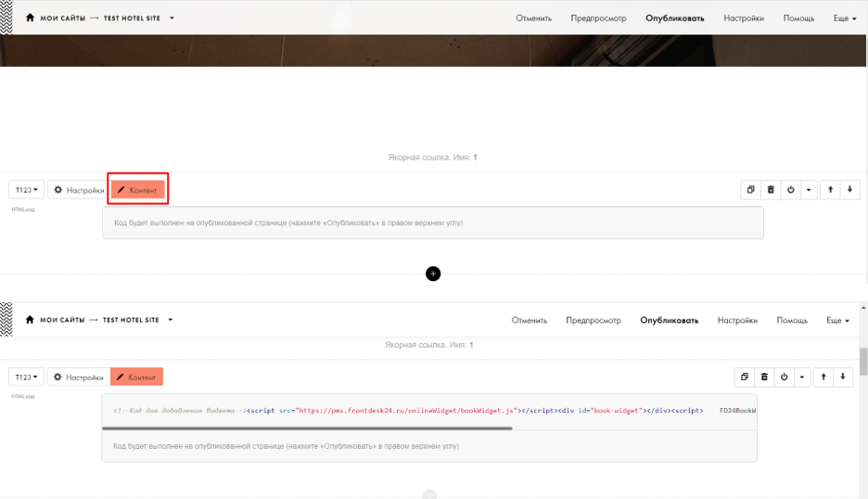
Task: Click the 'Код будет выполнен' note below script code
Action: point(287,446)
